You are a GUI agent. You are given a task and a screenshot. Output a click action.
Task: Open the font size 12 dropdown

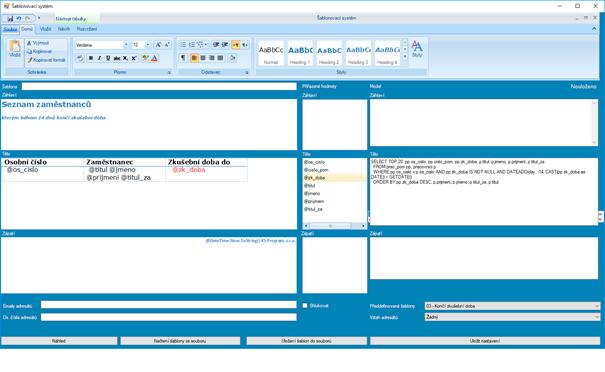click(x=141, y=45)
